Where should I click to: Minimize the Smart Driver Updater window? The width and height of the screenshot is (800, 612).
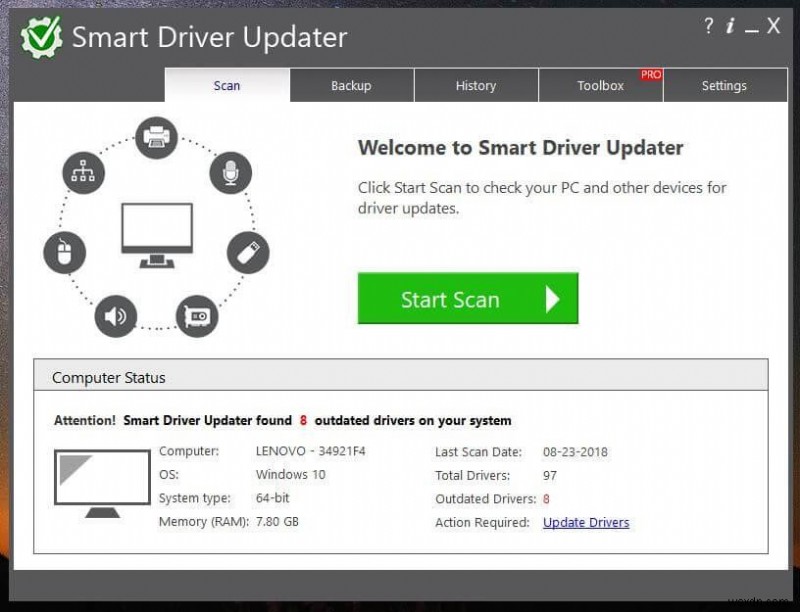click(x=752, y=32)
